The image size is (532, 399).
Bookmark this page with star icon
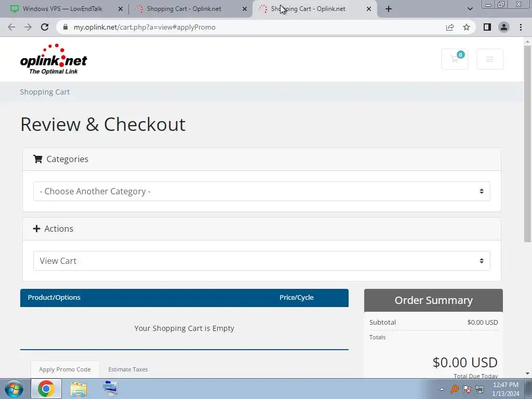click(x=467, y=27)
